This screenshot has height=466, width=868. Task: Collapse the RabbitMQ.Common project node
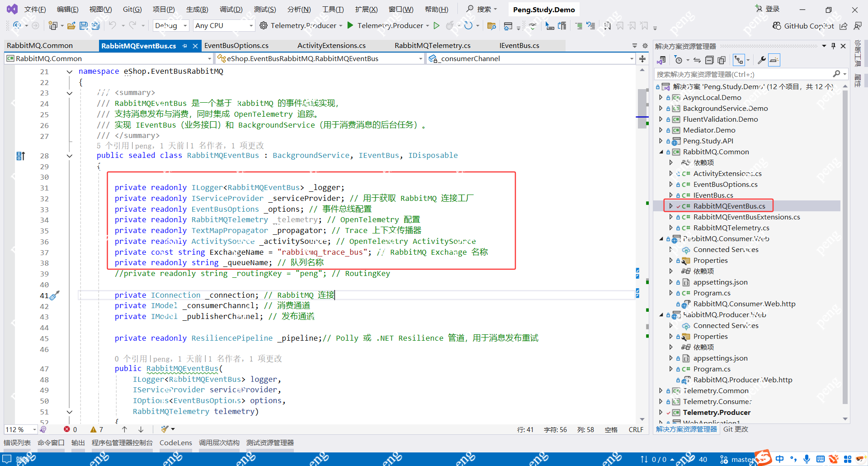(x=661, y=152)
